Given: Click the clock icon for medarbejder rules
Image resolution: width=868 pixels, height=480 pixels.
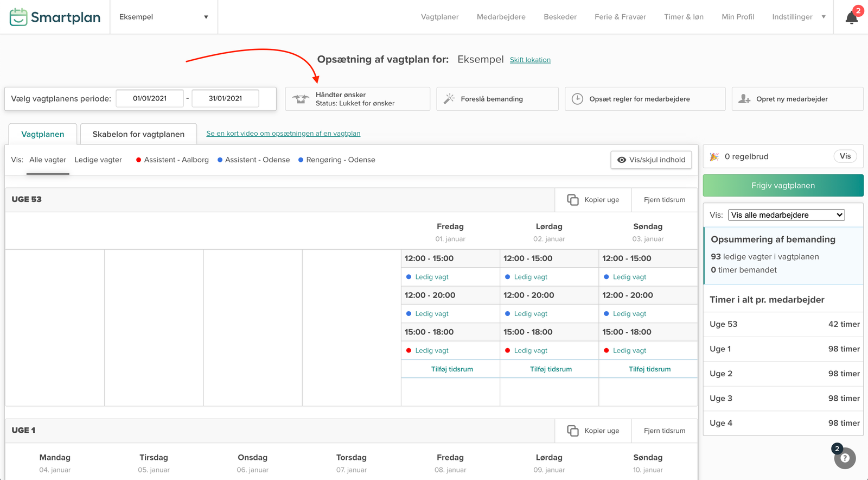Looking at the screenshot, I should coord(577,99).
